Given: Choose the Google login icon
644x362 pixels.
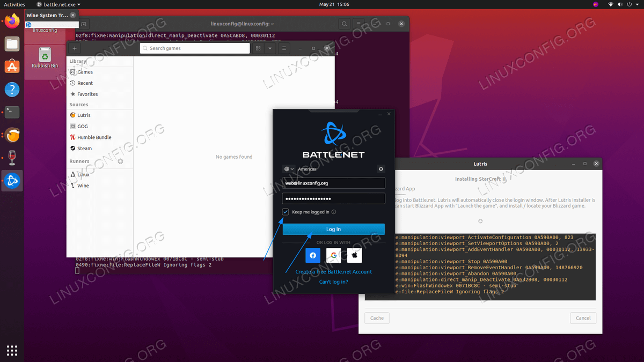Looking at the screenshot, I should [x=333, y=256].
